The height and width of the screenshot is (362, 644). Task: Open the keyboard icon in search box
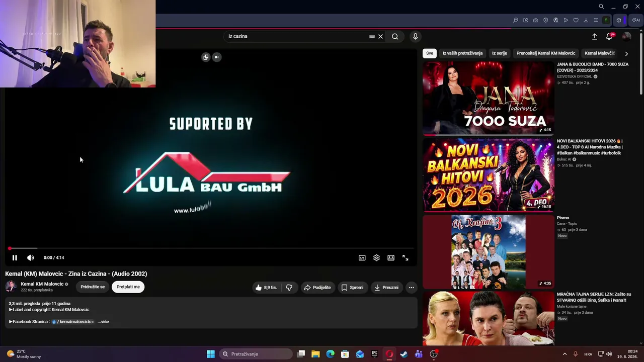coord(372,36)
